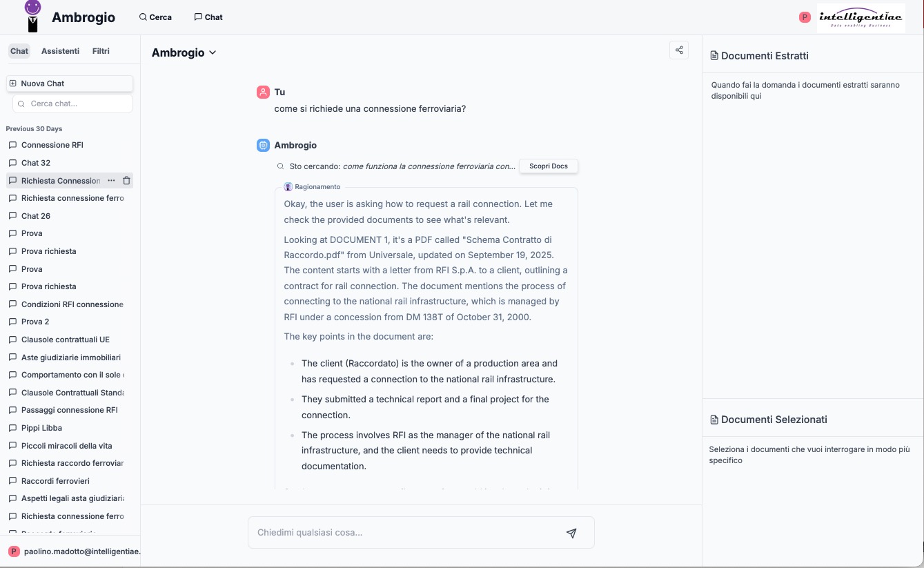Open the account menu for paolino.madotto
This screenshot has width=924, height=568.
click(x=72, y=551)
